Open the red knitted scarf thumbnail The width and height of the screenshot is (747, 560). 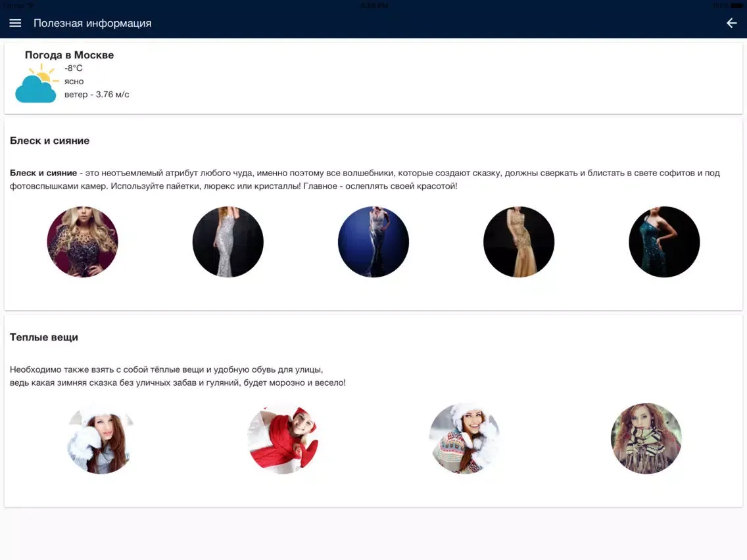pyautogui.click(x=283, y=438)
